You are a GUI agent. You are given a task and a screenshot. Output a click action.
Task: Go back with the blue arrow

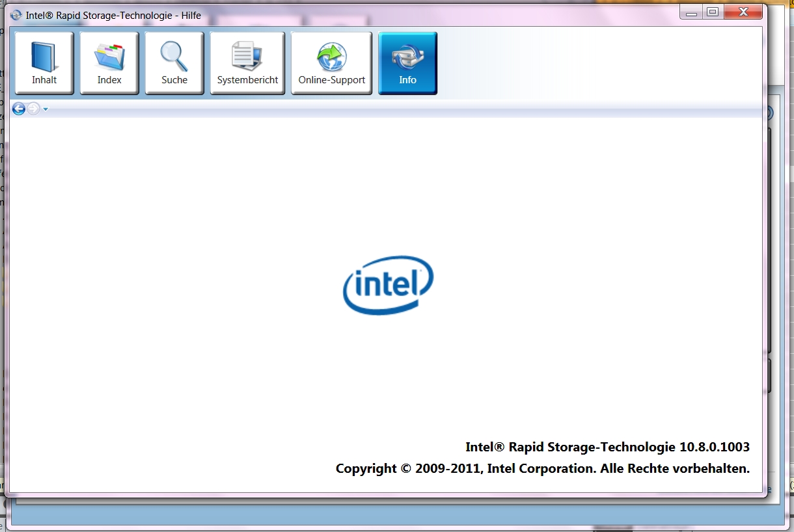pyautogui.click(x=19, y=109)
